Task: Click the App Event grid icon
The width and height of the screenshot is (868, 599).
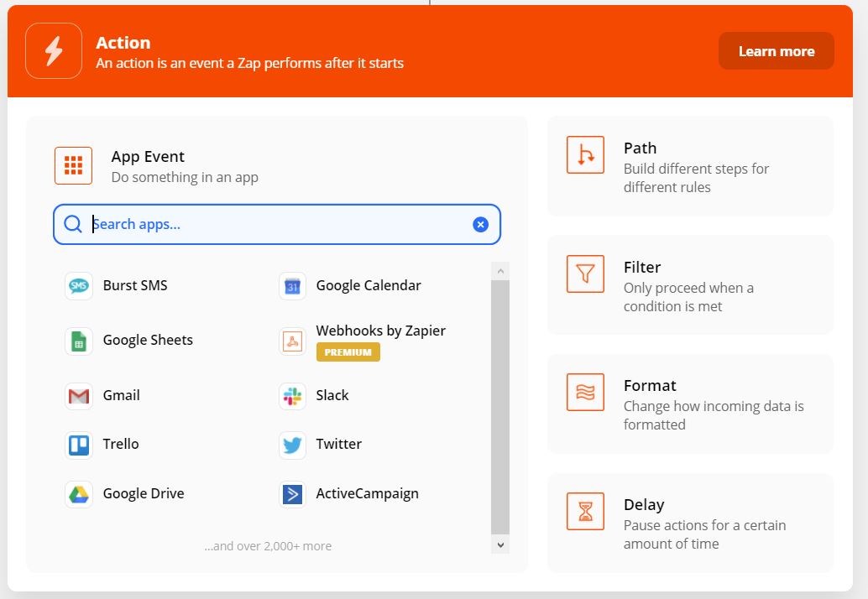Action: (73, 165)
